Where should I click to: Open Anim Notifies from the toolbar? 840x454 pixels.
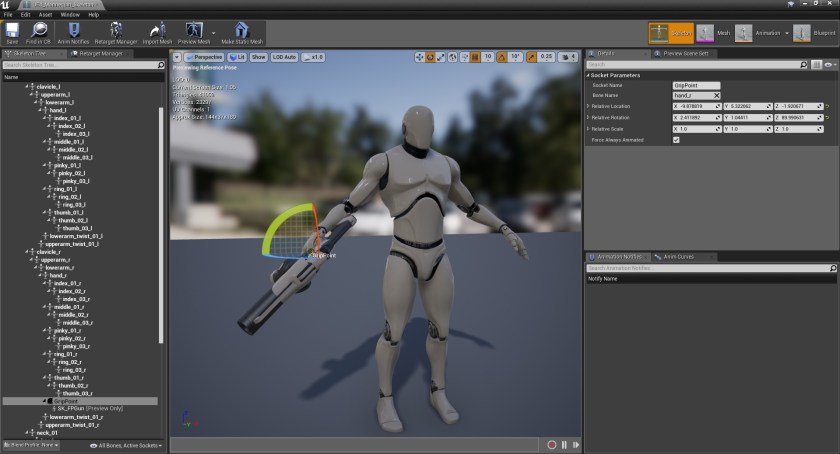point(75,32)
